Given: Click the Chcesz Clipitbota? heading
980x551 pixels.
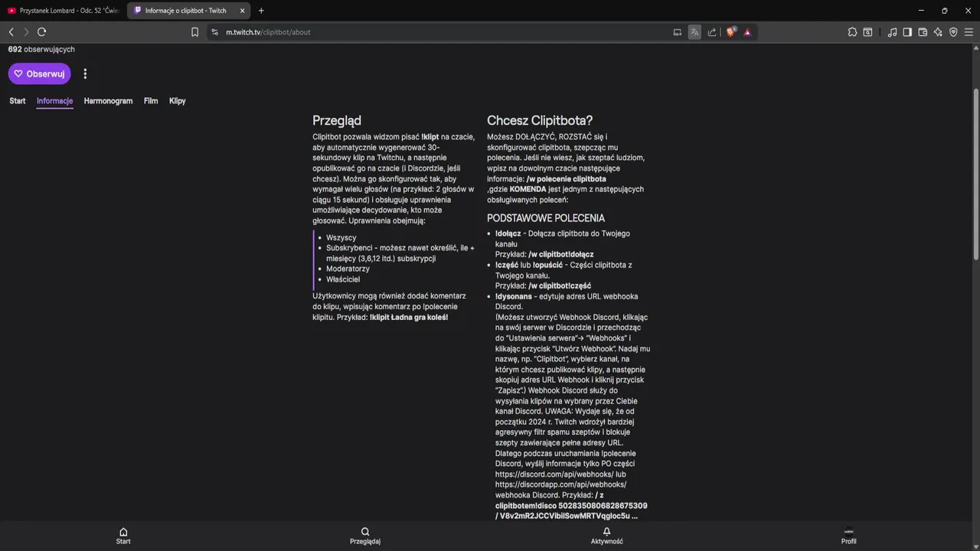Looking at the screenshot, I should pyautogui.click(x=540, y=120).
